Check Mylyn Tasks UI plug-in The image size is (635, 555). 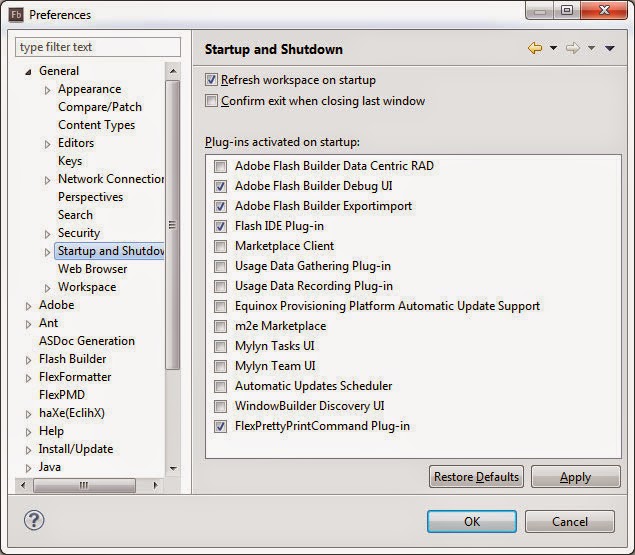[220, 346]
